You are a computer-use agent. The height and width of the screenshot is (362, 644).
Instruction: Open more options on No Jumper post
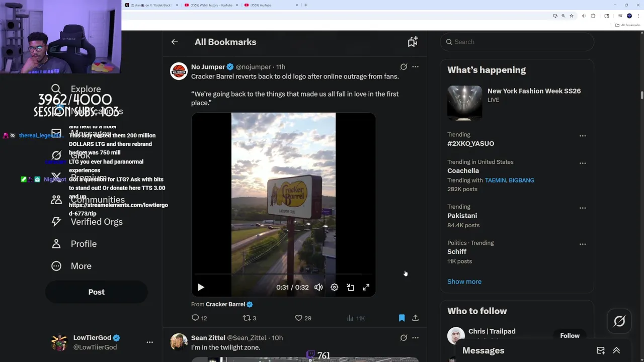(415, 67)
